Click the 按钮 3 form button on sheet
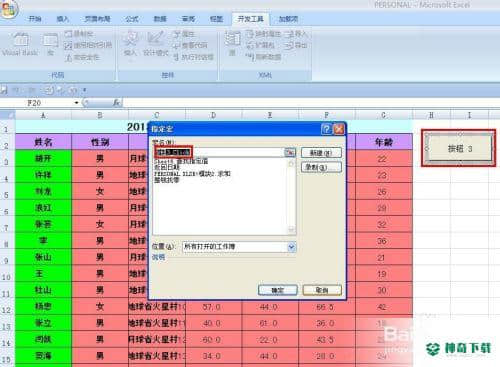This screenshot has height=367, width=500. tap(459, 149)
